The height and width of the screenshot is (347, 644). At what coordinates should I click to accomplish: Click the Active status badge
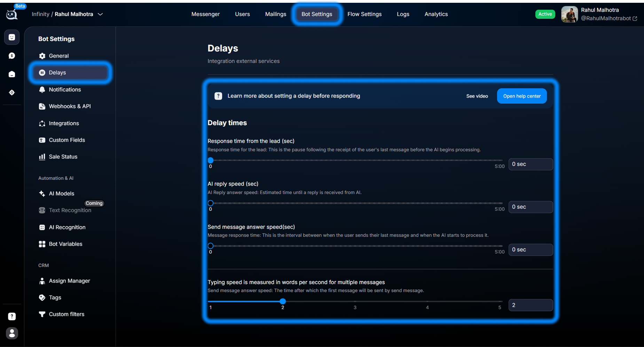(x=545, y=14)
